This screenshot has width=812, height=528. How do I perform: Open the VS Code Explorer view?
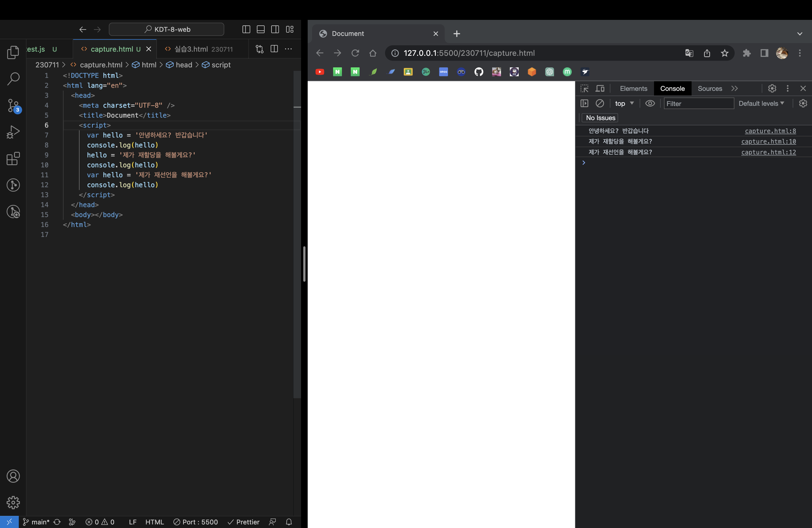(13, 52)
